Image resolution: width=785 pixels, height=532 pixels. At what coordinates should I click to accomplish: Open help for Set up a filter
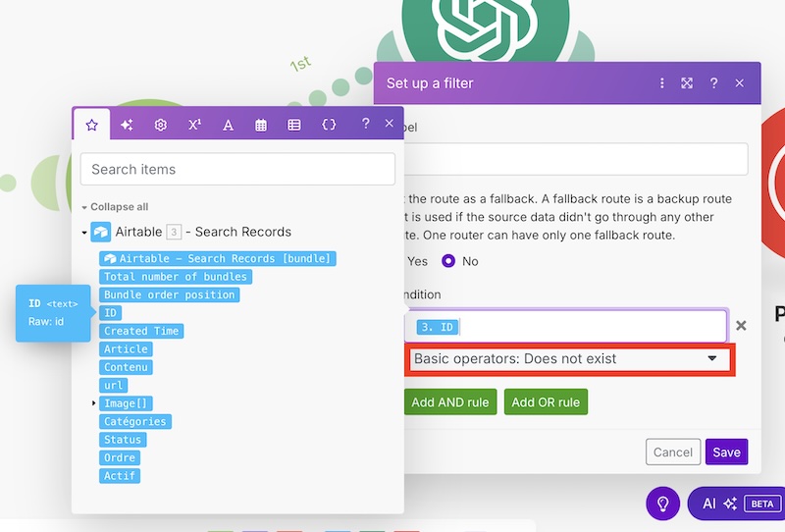coord(714,82)
